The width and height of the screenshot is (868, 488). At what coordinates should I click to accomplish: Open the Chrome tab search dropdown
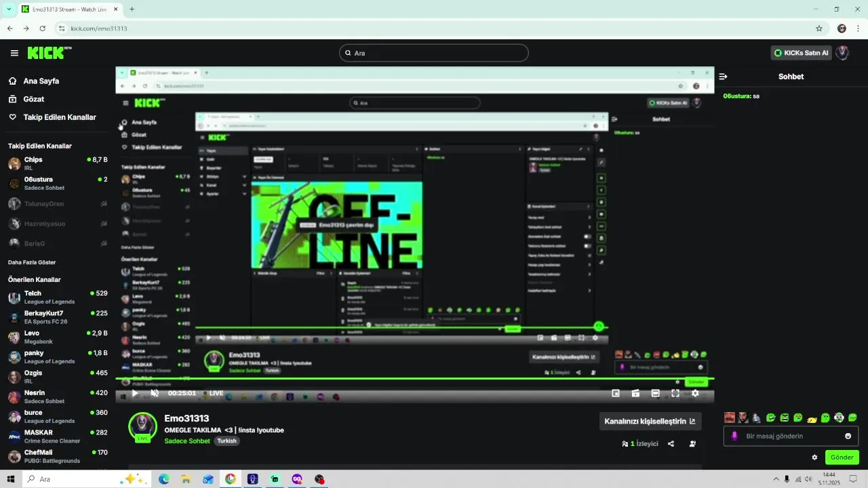pyautogui.click(x=9, y=9)
